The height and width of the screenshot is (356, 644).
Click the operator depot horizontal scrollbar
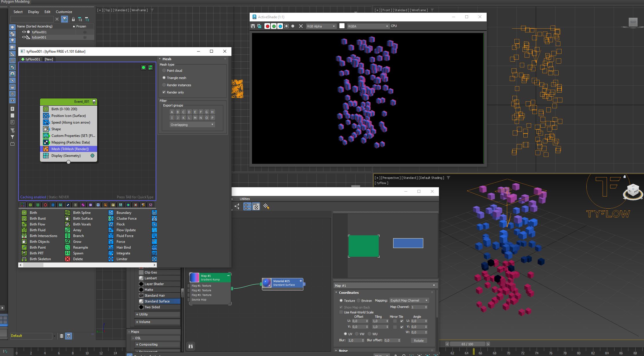(x=87, y=265)
